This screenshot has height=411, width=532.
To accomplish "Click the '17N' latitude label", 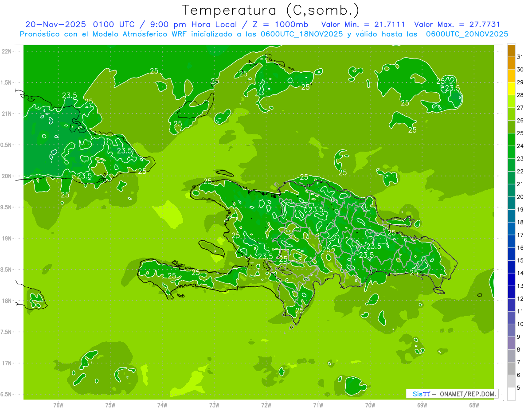I will click(7, 363).
